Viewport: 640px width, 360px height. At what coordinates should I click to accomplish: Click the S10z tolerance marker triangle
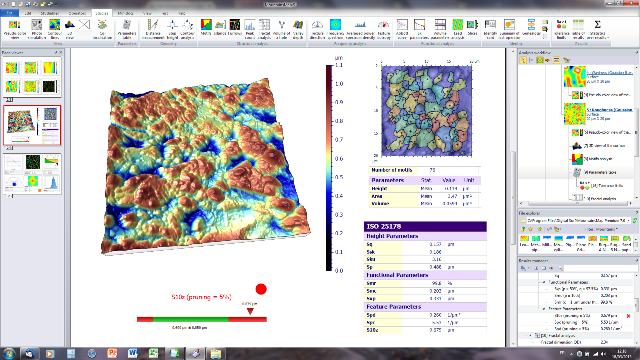tap(250, 311)
